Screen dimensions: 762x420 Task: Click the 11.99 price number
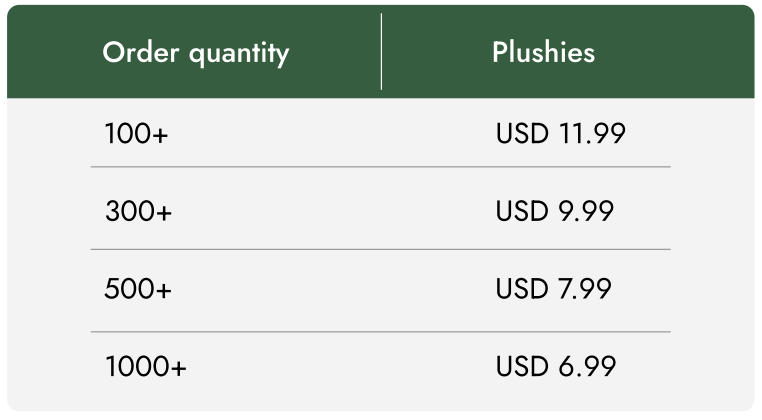coord(590,133)
